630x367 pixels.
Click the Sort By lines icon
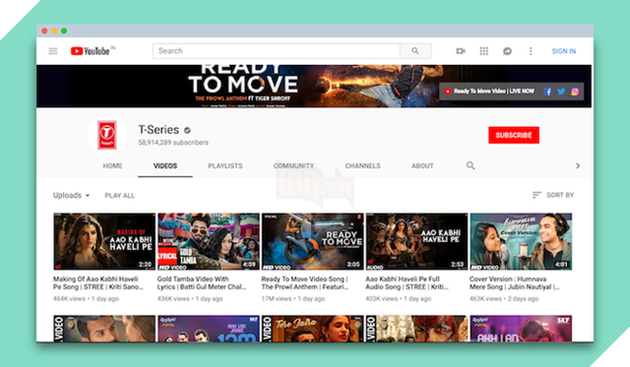pyautogui.click(x=536, y=195)
